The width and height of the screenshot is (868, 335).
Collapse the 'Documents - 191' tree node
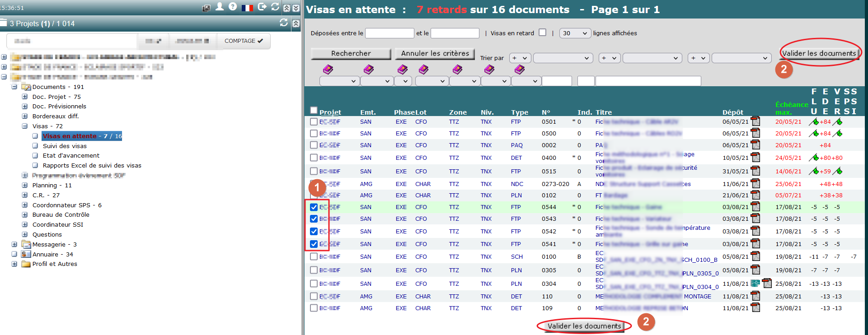coord(14,87)
